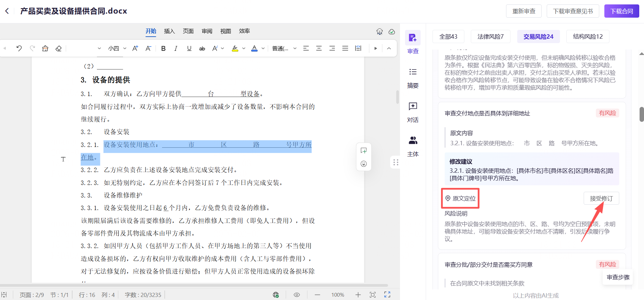The width and height of the screenshot is (644, 300).
Task: Open the 摘要 summary panel
Action: tap(413, 78)
